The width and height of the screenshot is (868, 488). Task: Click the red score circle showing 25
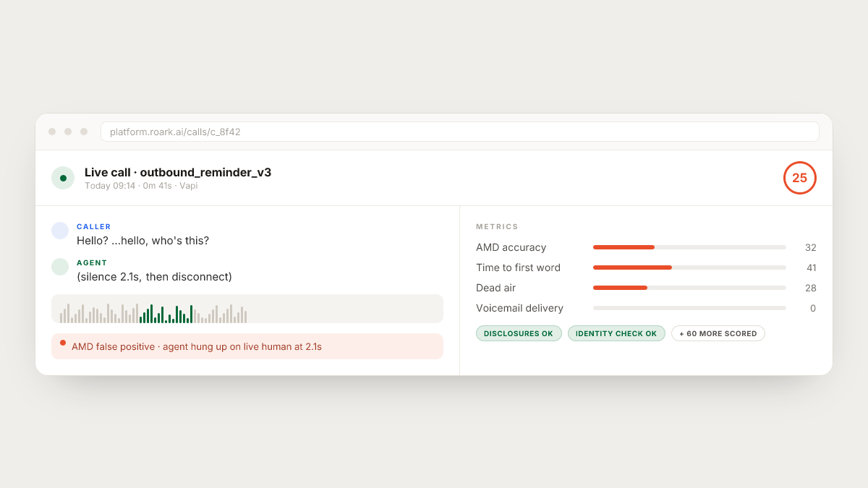(799, 178)
